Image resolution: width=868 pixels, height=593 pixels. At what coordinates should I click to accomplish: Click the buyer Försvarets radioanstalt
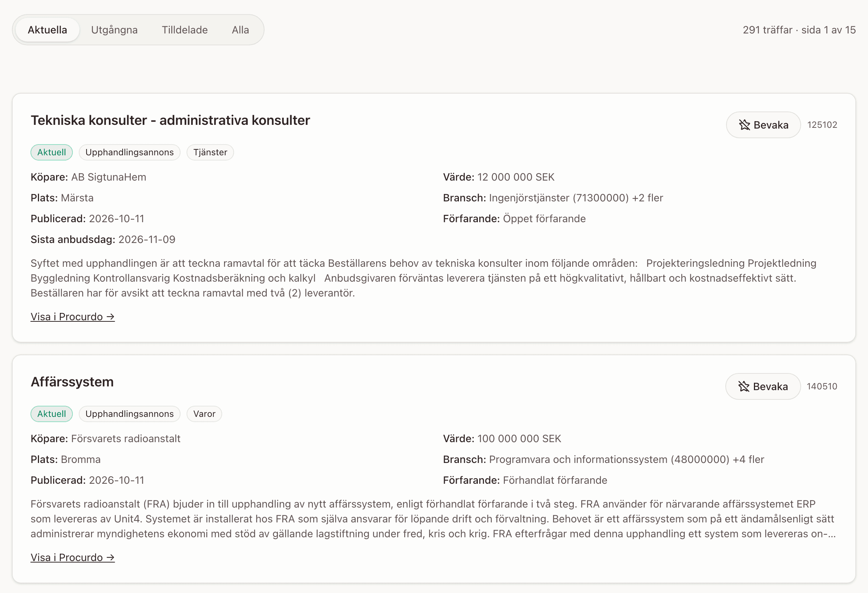click(x=126, y=438)
